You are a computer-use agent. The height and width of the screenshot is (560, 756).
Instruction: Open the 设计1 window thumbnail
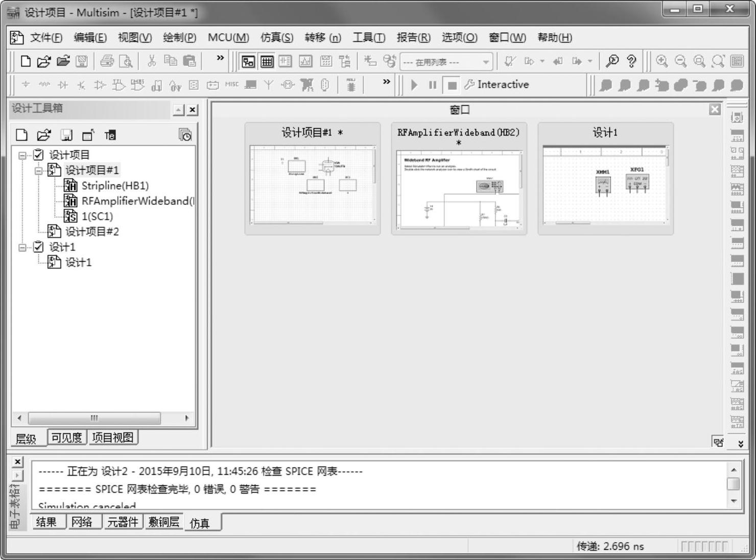(x=605, y=179)
